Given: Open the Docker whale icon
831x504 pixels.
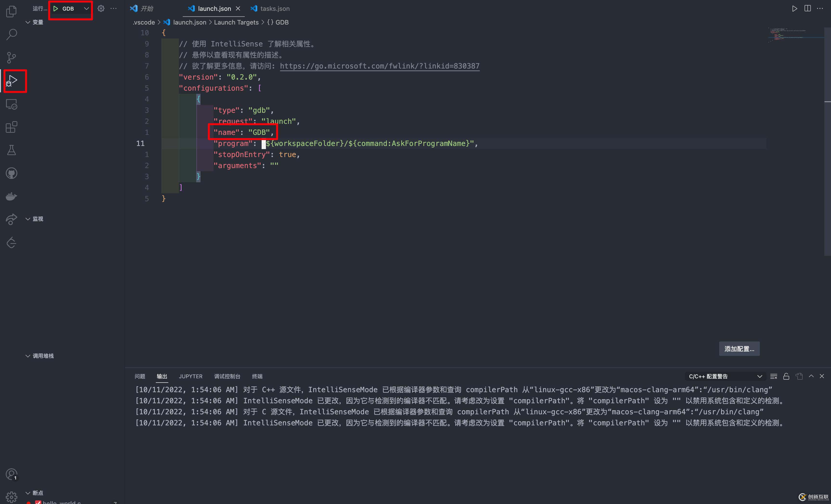Looking at the screenshot, I should (x=12, y=196).
